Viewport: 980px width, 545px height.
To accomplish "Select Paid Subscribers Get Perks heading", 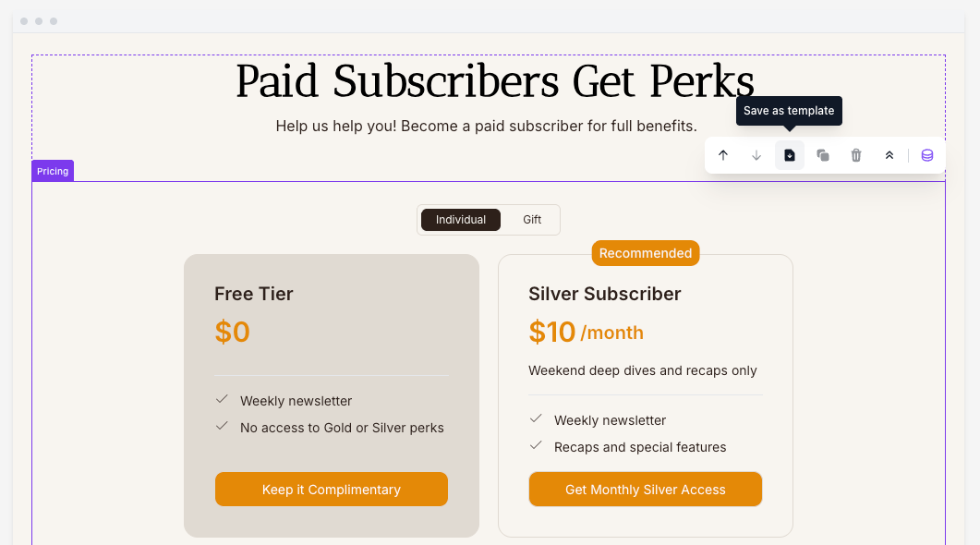I will (495, 81).
